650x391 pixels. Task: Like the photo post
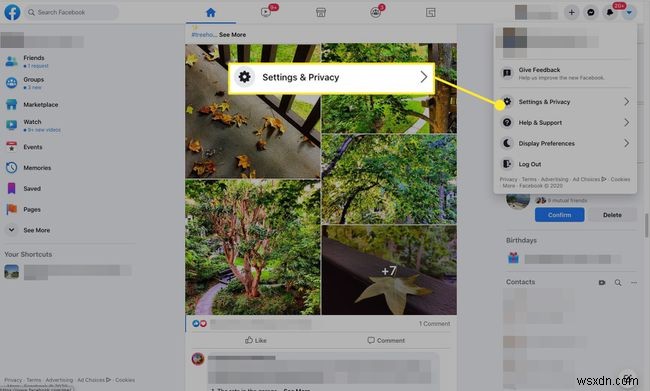(256, 340)
